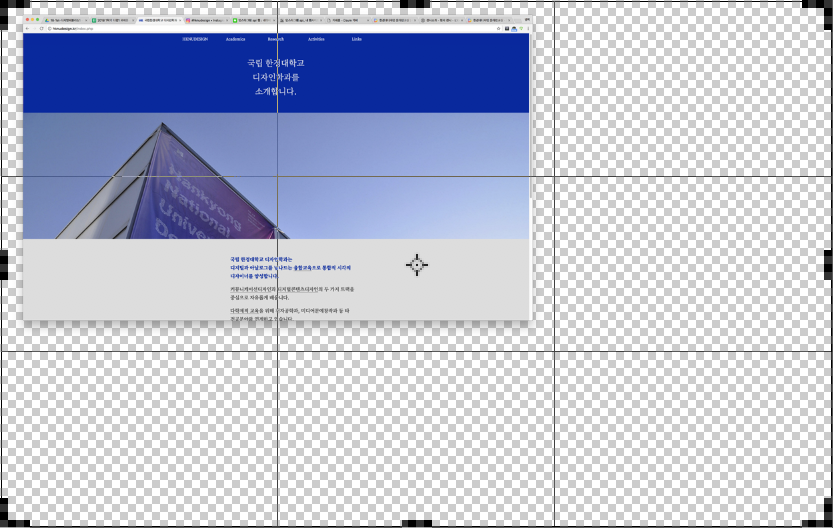Open the Activities navigation menu
833x528 pixels.
(316, 39)
